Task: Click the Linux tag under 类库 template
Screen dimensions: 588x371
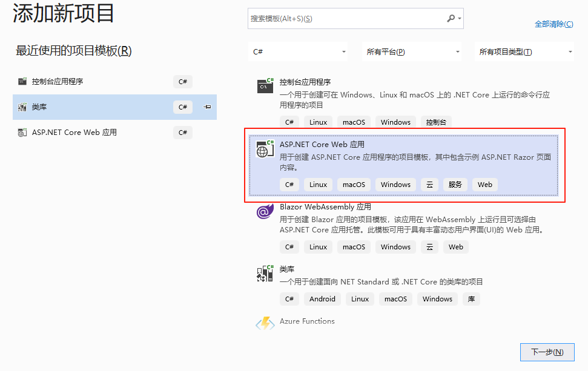Action: 360,299
